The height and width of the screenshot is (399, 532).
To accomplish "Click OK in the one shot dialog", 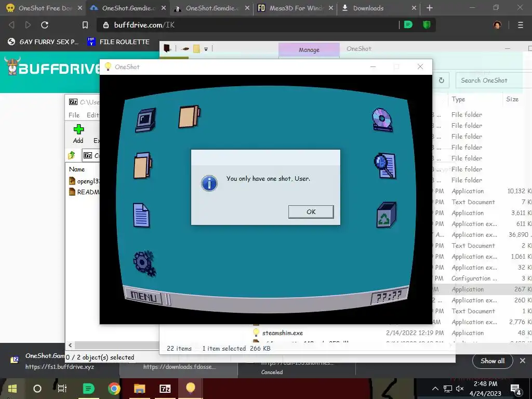I will (x=311, y=212).
